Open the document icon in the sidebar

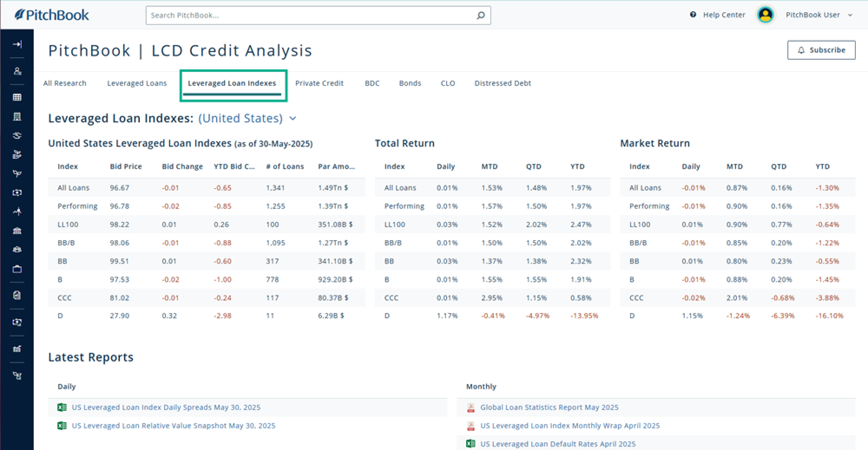point(17,295)
